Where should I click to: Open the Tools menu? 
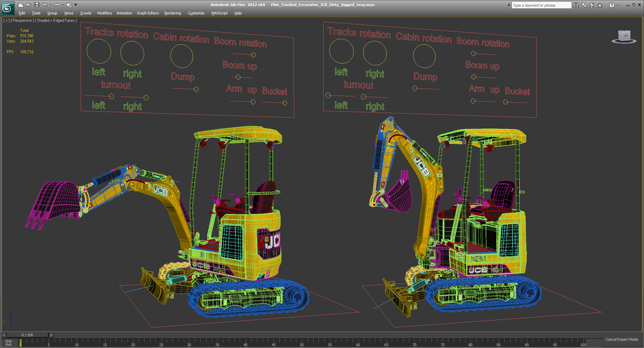(36, 13)
